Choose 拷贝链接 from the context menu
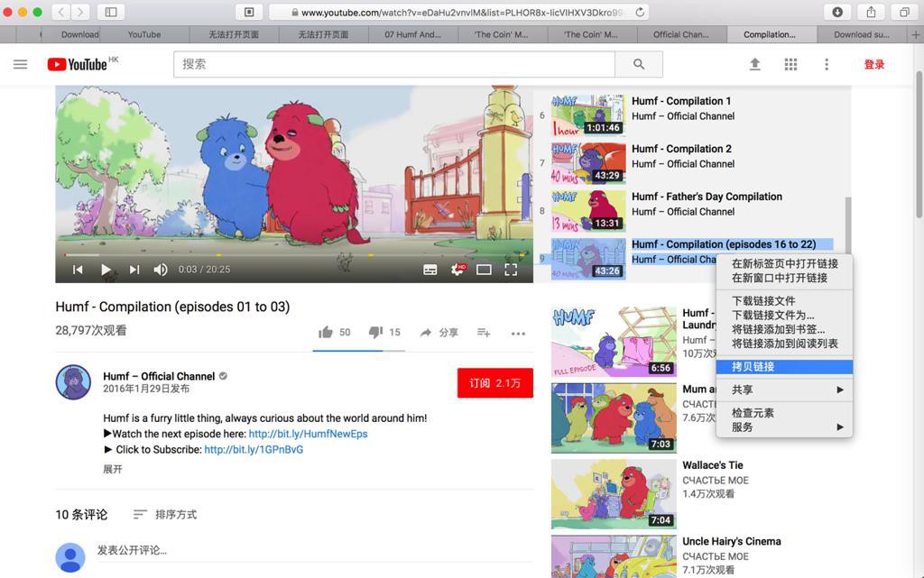Viewport: 924px width, 578px height. click(784, 367)
